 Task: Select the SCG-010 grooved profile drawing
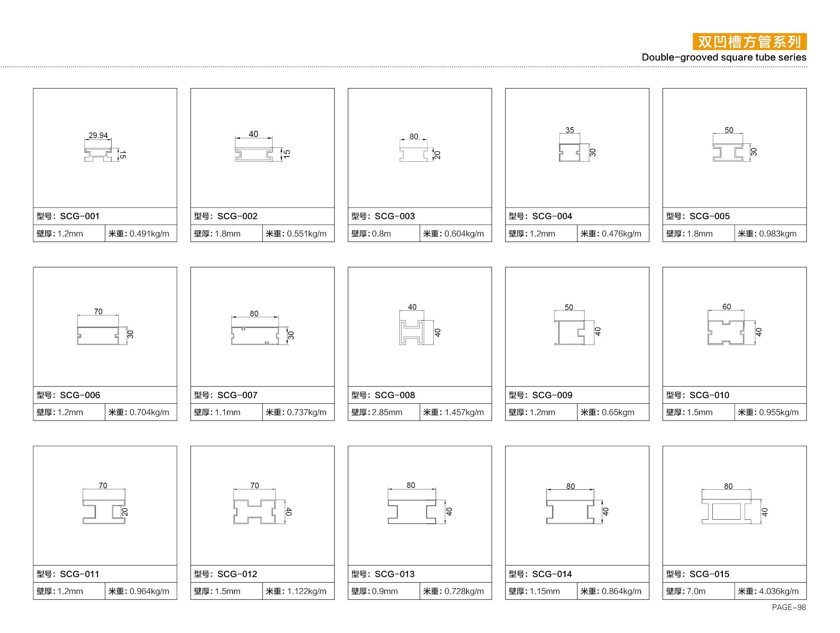[x=726, y=332]
